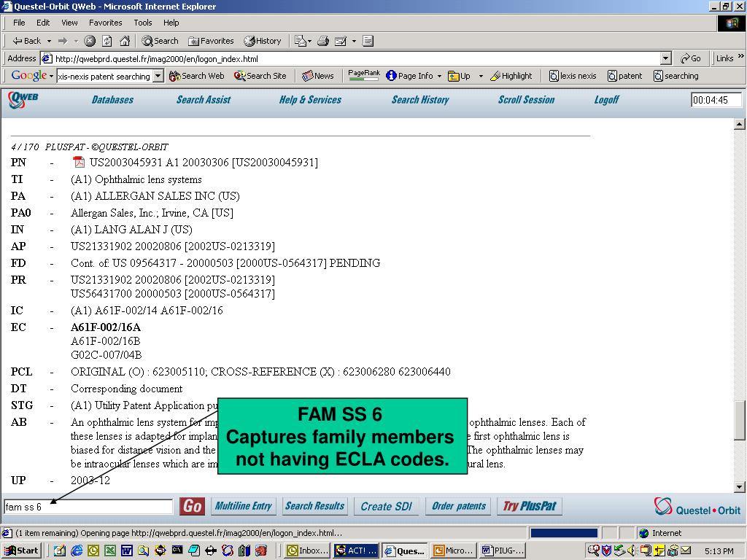747x560 pixels.
Task: Click the Create SDI button
Action: pos(386,506)
